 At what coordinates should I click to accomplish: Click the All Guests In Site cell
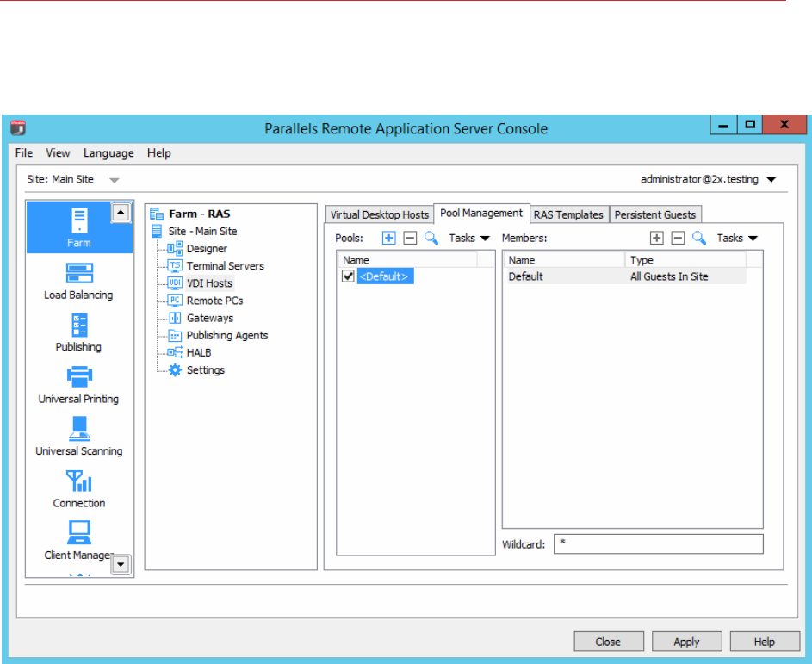[669, 276]
